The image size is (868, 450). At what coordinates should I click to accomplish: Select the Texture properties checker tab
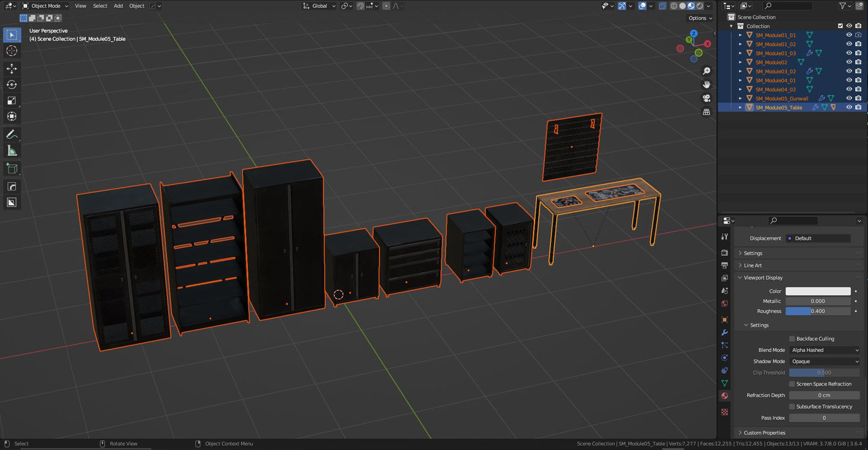pyautogui.click(x=724, y=412)
